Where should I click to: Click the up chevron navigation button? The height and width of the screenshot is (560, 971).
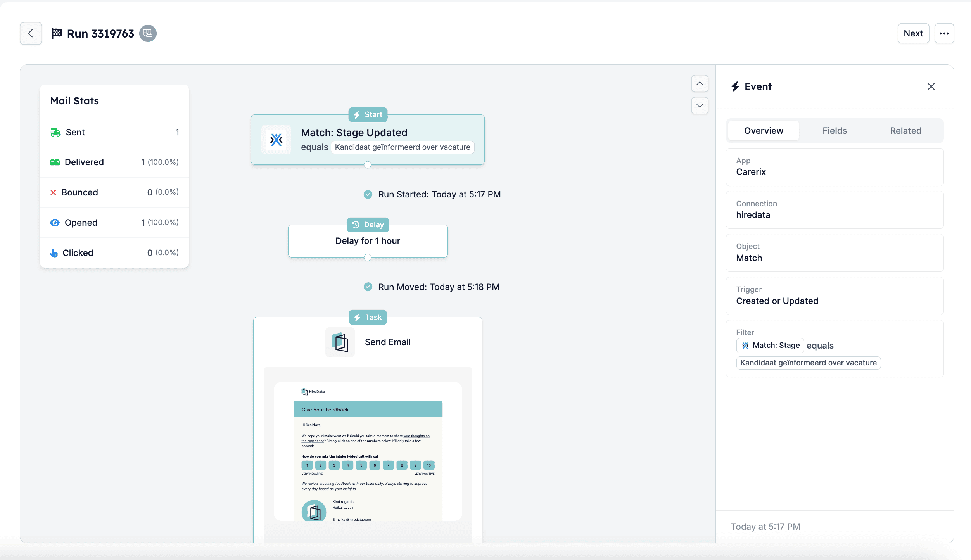tap(700, 83)
